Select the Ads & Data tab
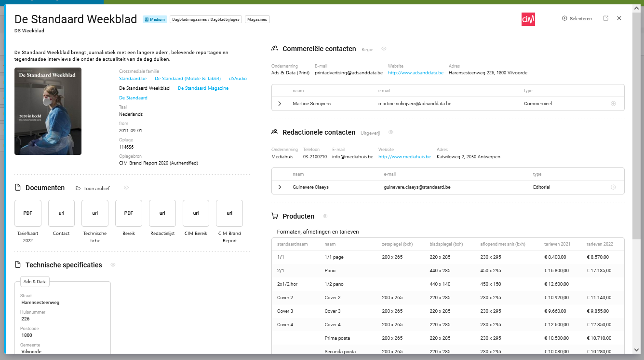644x360 pixels. 35,282
